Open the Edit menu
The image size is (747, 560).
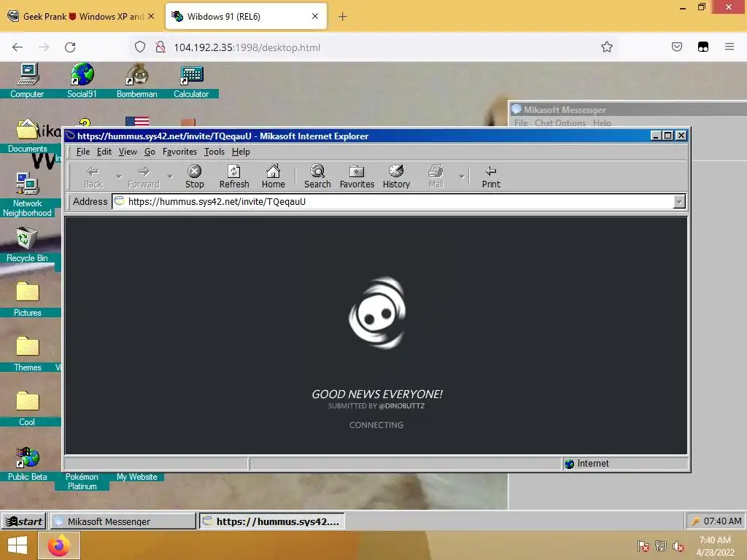[x=104, y=152]
